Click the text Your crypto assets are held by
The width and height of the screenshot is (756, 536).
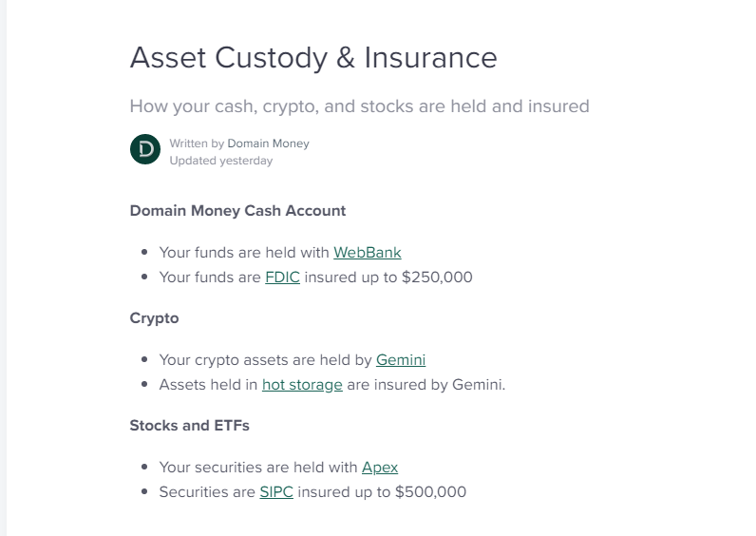click(265, 360)
